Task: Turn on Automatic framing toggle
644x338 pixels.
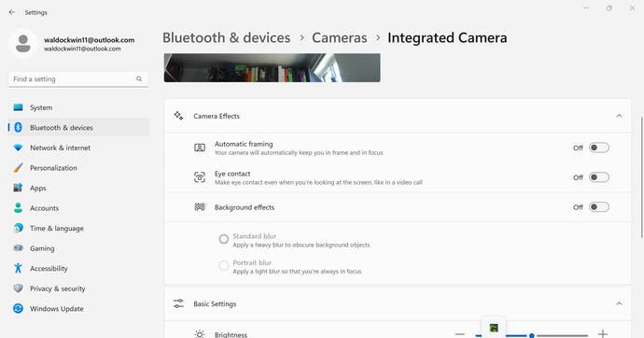Action: (x=599, y=148)
